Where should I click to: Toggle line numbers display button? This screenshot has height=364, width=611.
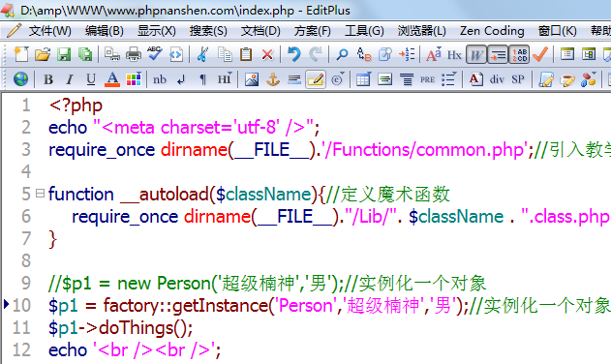coord(519,54)
